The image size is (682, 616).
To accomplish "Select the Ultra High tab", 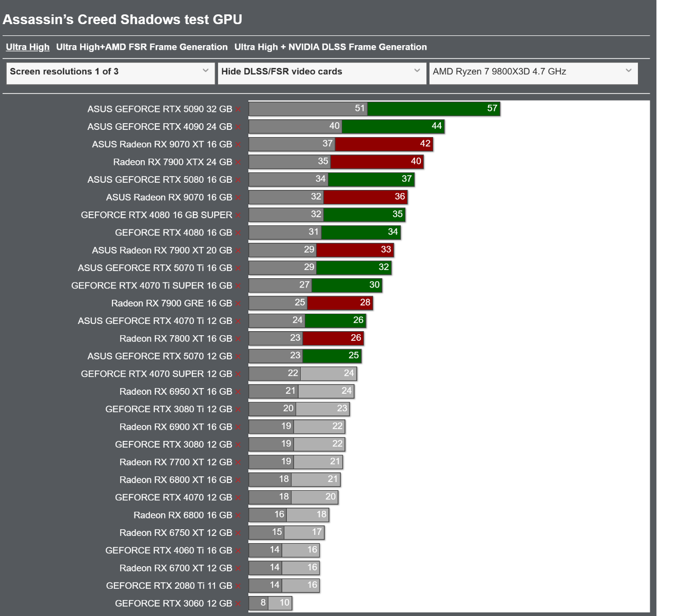I will [28, 47].
